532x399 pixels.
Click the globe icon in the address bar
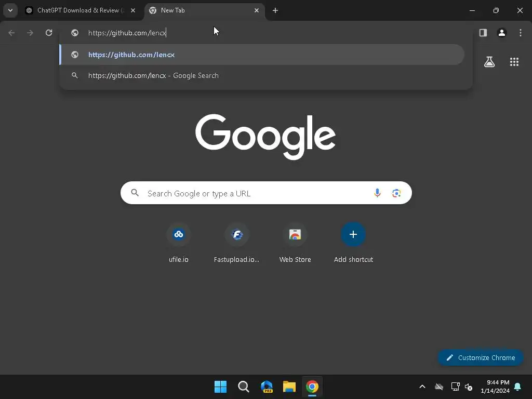click(75, 33)
